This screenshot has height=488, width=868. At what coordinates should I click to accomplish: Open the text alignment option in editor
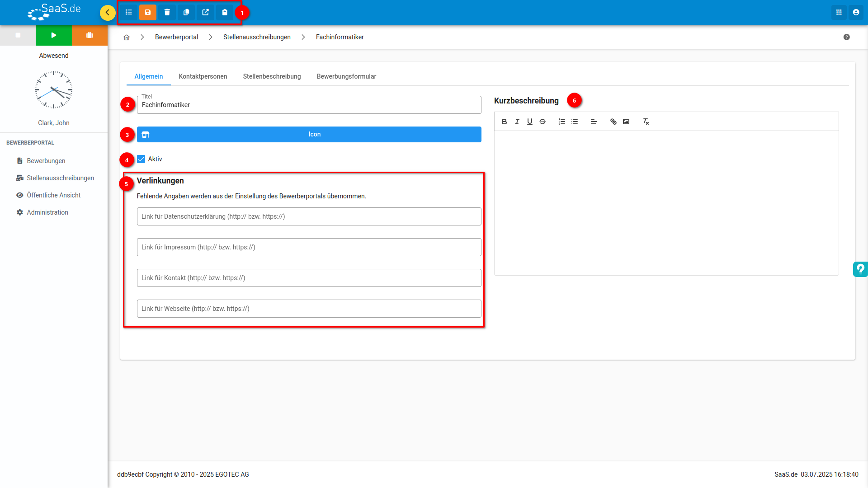pos(594,122)
